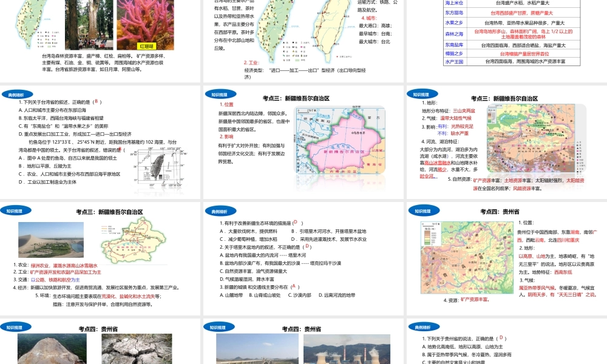The height and width of the screenshot is (364, 607).
Task: Click the 水果之乡 table cell
Action: tap(454, 23)
